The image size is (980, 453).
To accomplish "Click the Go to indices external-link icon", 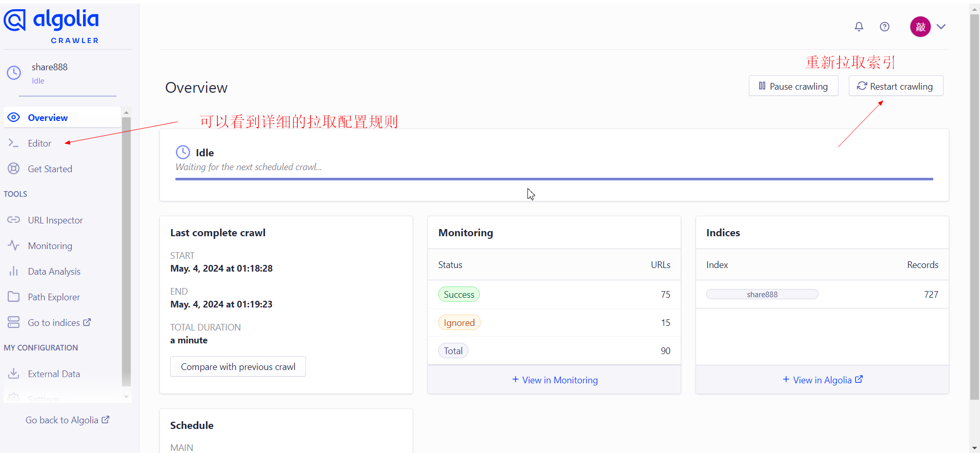I will point(87,322).
